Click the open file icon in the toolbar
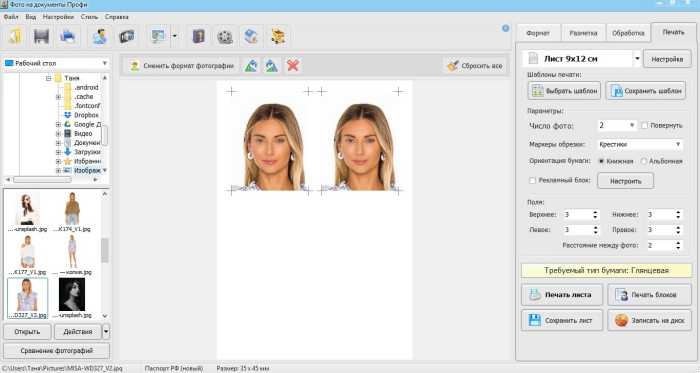 15,36
